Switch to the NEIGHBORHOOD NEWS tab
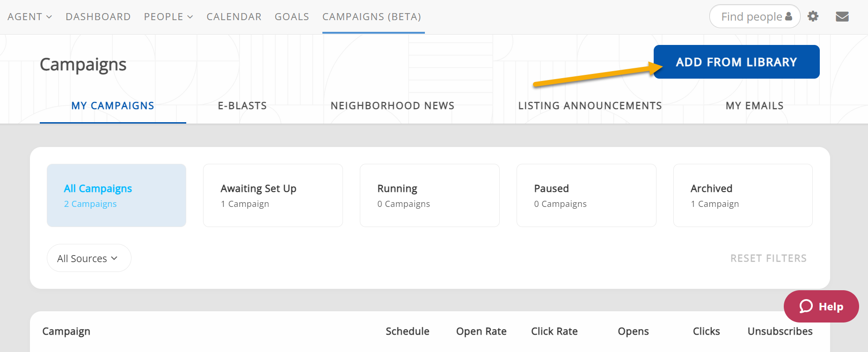Viewport: 868px width, 352px height. [x=392, y=106]
